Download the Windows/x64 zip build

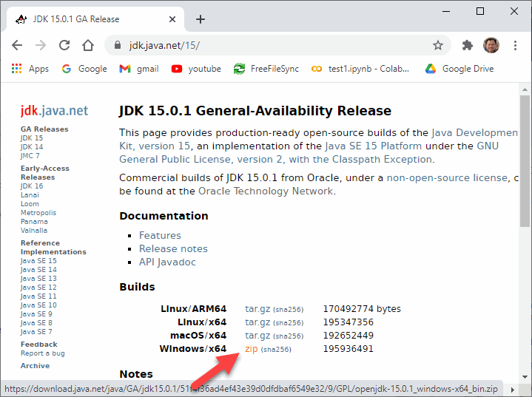click(x=252, y=349)
